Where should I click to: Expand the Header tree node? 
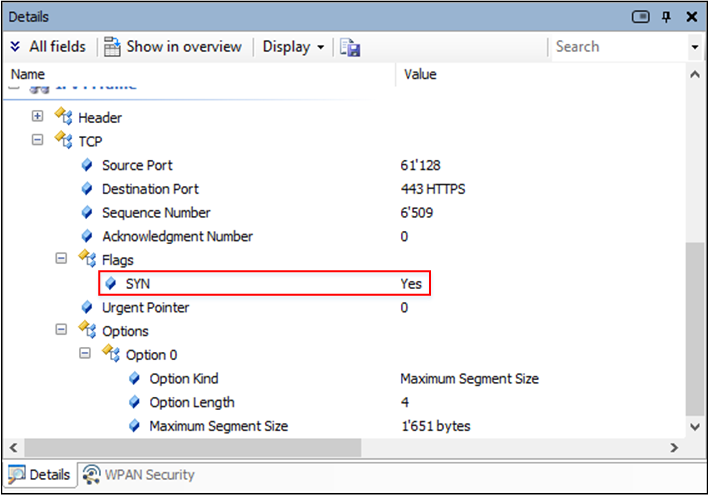(x=38, y=117)
